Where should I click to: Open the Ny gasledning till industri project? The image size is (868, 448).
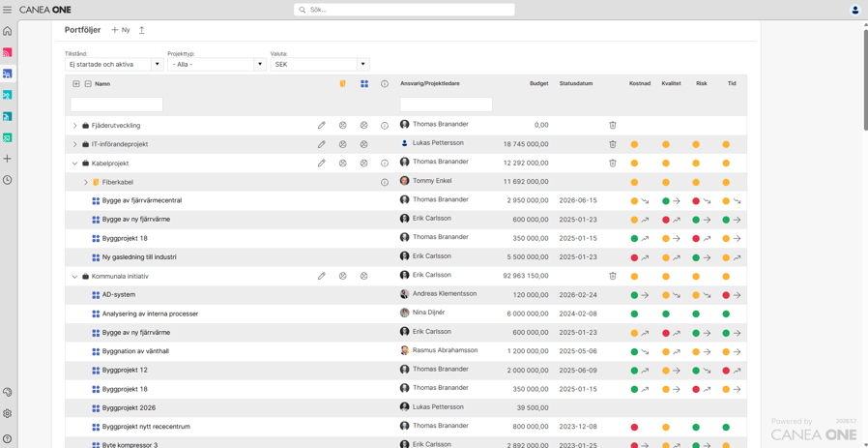(x=139, y=257)
